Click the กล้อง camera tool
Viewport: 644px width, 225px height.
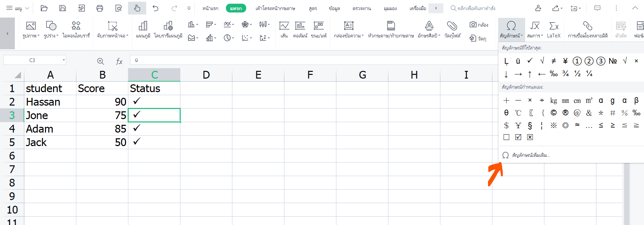pyautogui.click(x=479, y=25)
